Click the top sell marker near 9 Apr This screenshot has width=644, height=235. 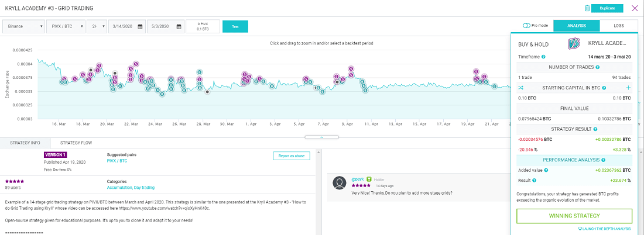tap(351, 69)
